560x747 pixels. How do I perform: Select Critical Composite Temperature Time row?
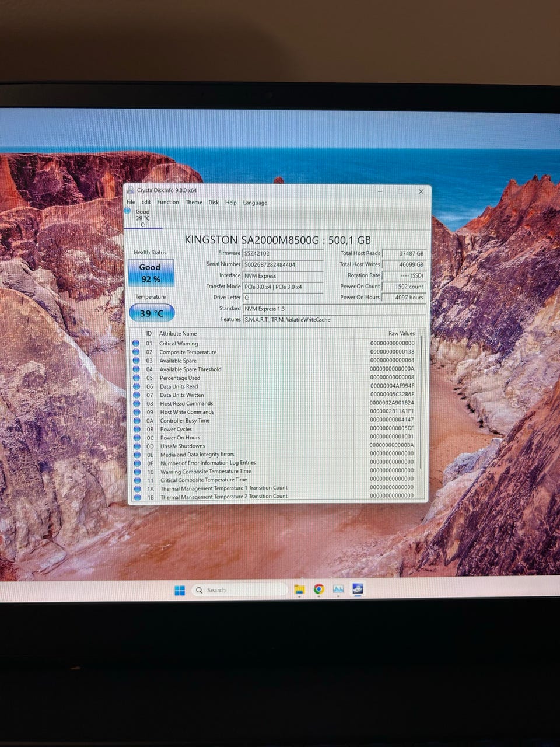[x=274, y=480]
